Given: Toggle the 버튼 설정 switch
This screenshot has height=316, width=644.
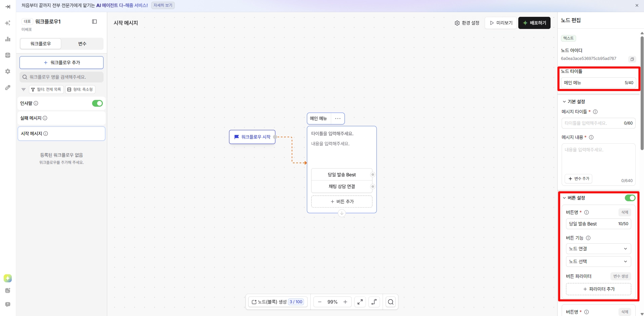Looking at the screenshot, I should click(x=630, y=198).
